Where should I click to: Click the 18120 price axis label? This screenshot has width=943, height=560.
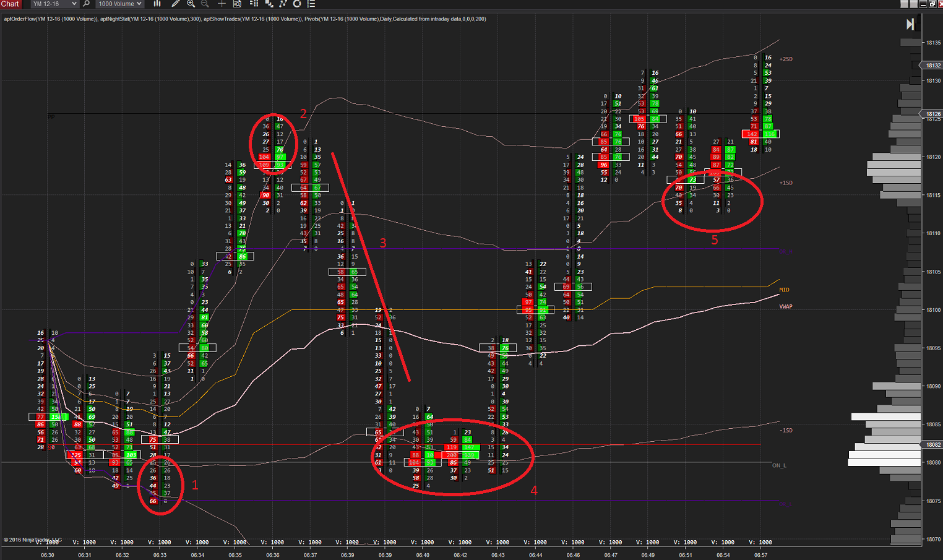tap(933, 157)
